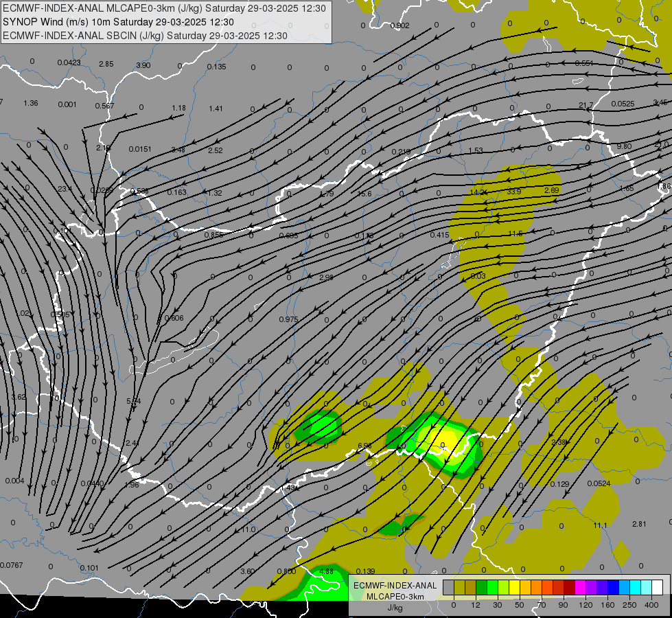Click the map value 0.135
This screenshot has width=672, height=618.
point(216,67)
